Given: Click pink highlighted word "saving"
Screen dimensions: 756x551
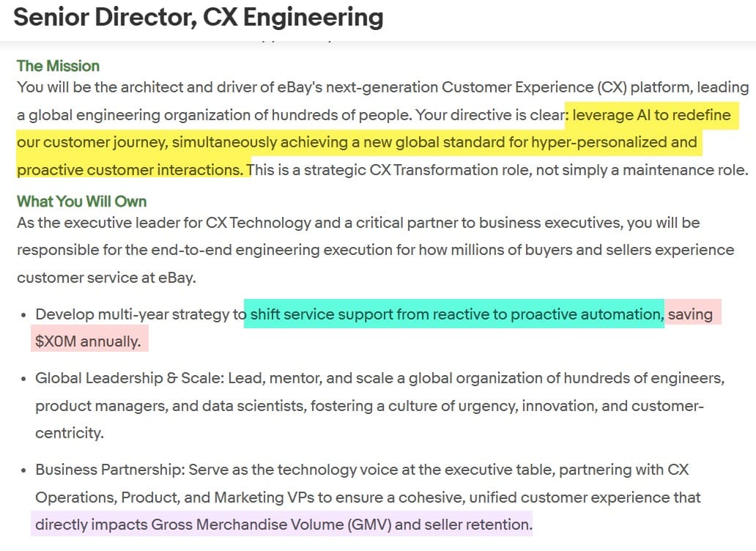Looking at the screenshot, I should click(690, 314).
